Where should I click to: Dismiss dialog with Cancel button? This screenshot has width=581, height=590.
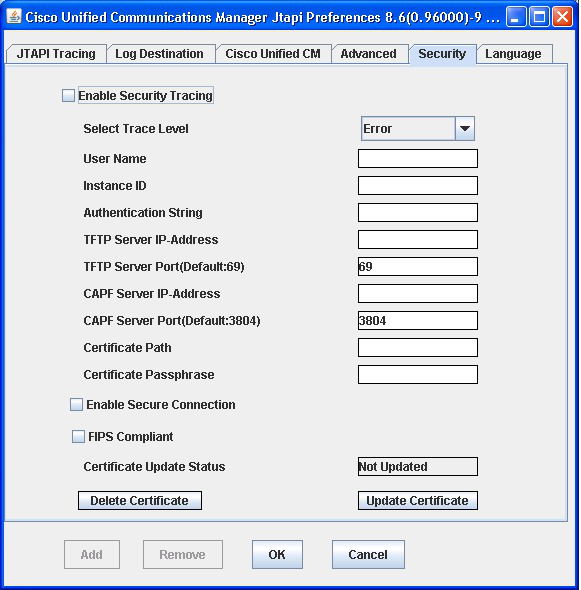coord(368,554)
